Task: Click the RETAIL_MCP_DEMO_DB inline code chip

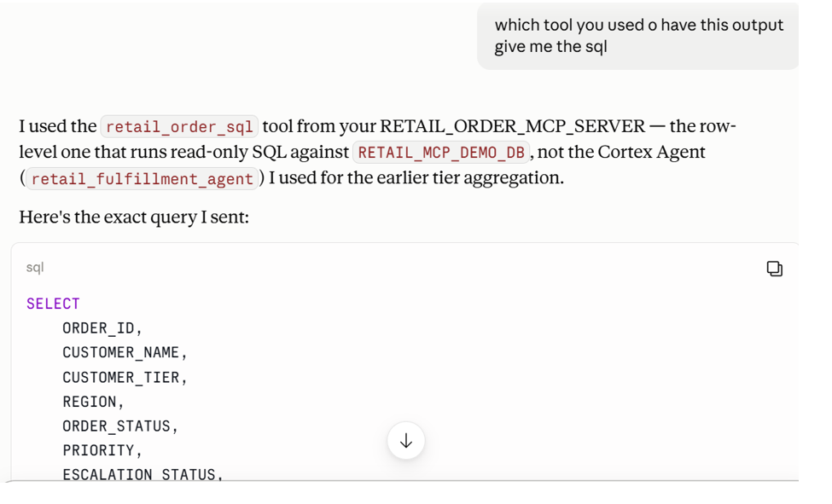Action: (x=441, y=153)
